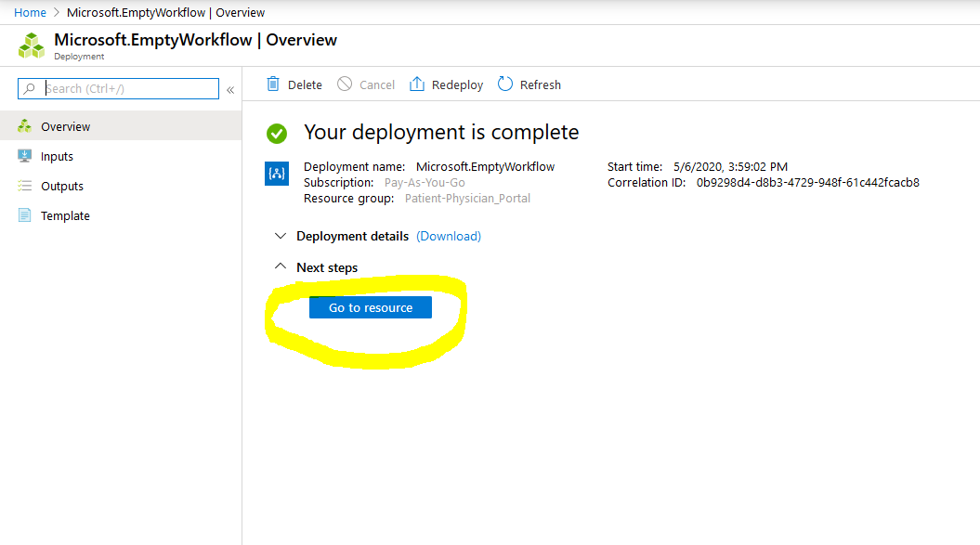This screenshot has height=545, width=980.
Task: Click the Cancel toolbar button label
Action: coord(377,85)
